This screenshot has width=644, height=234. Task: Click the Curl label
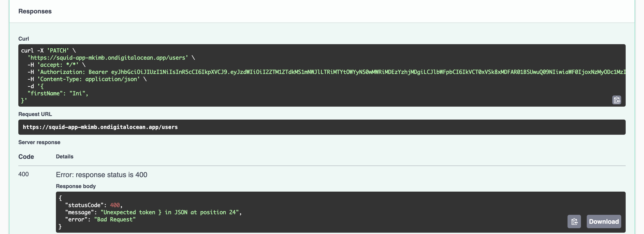point(24,39)
